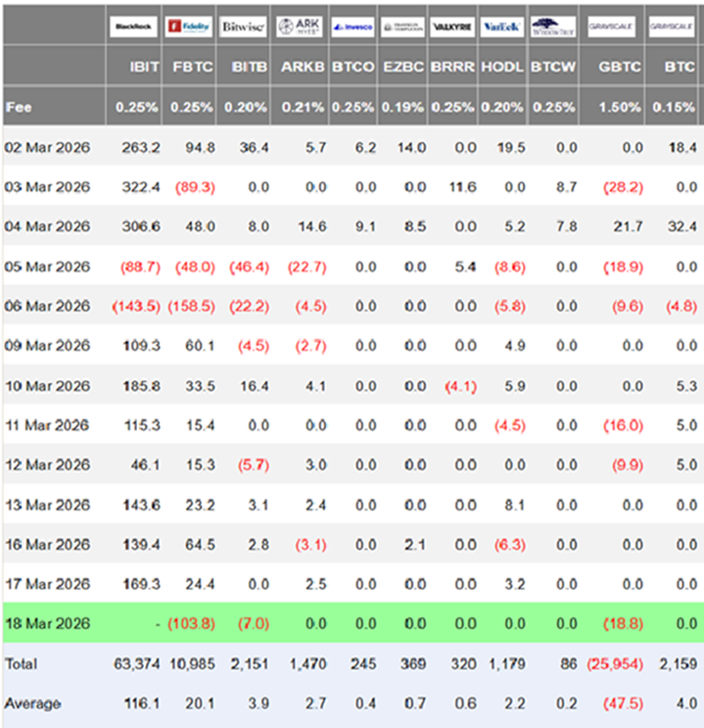Click the ARK Invest logo
This screenshot has height=728, width=704.
[x=298, y=26]
